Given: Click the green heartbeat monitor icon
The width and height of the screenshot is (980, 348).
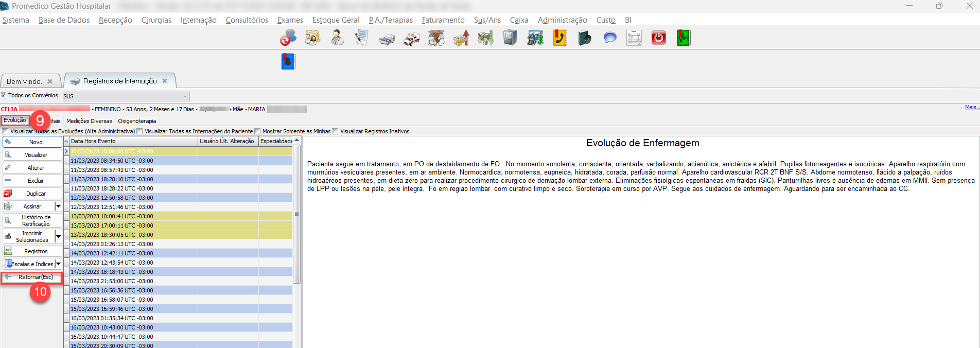Looking at the screenshot, I should [x=683, y=38].
